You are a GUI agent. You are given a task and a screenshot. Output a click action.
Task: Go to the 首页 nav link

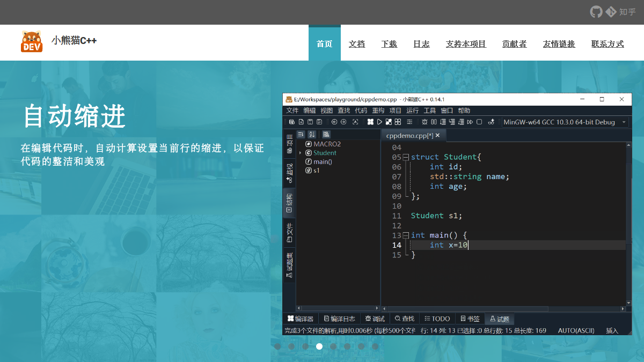click(325, 44)
